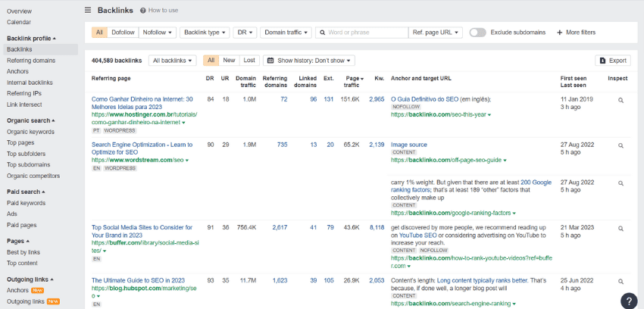Collapse the Pages sidebar section
Viewport: 644px width, 309px height.
point(18,241)
